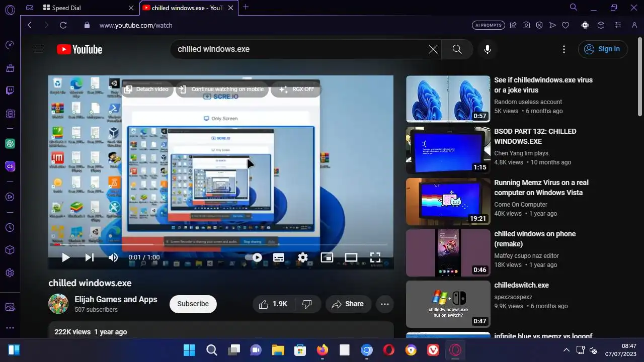Open video player settings gear
This screenshot has height=362, width=644.
[303, 257]
